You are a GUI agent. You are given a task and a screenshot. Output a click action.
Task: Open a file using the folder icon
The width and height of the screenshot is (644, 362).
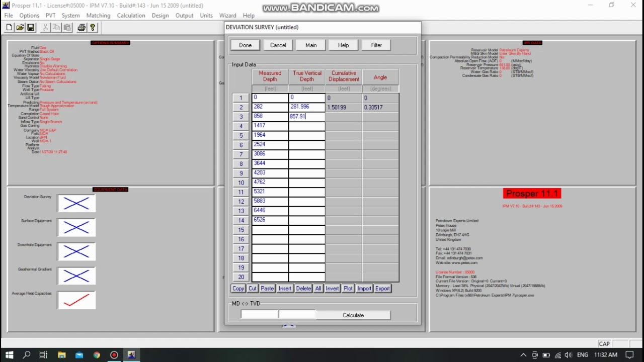coord(20,28)
